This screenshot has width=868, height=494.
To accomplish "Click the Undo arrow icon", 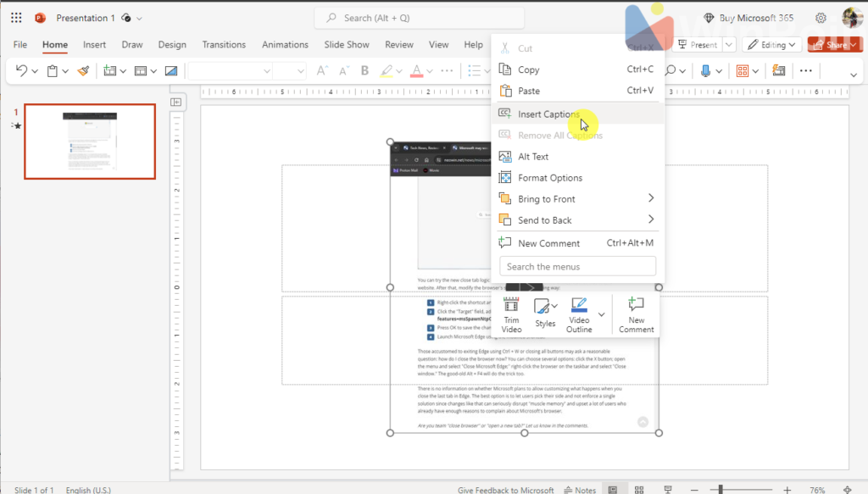I will 21,71.
